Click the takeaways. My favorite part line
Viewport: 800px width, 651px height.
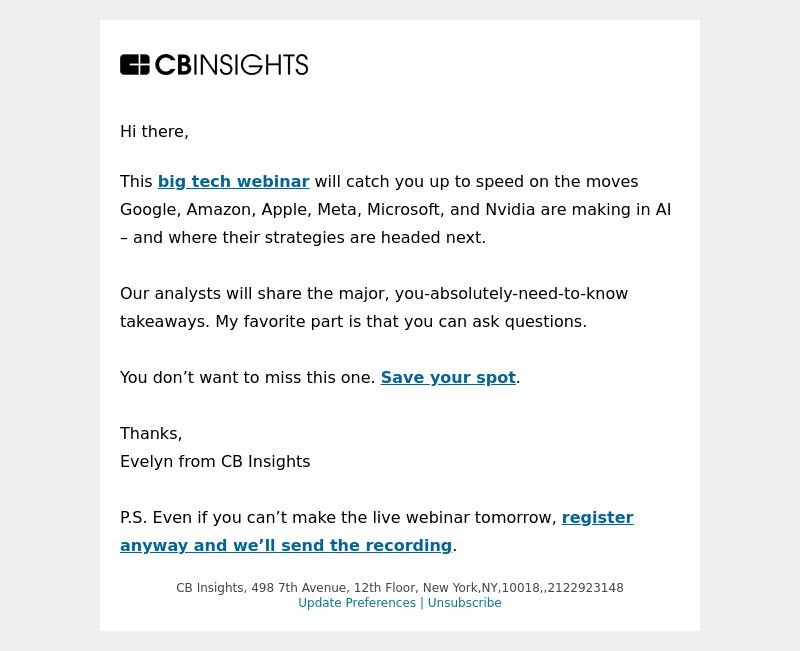click(x=354, y=322)
